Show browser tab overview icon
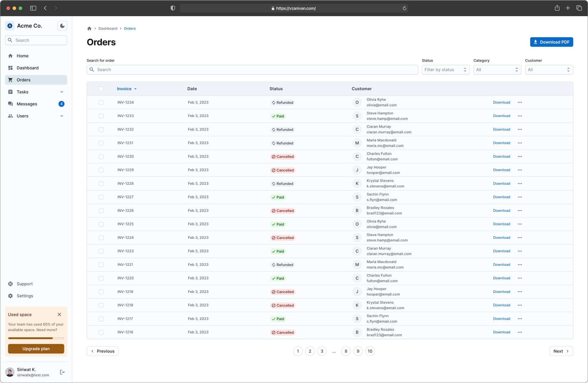 (579, 8)
